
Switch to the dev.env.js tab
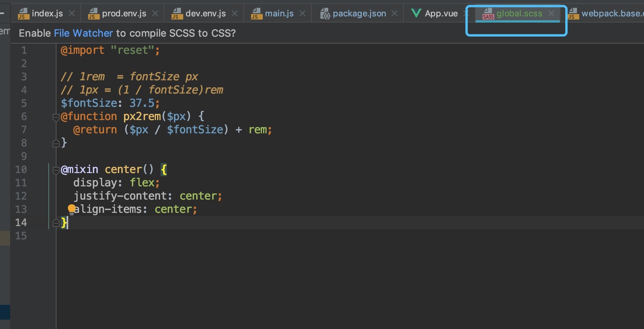205,14
